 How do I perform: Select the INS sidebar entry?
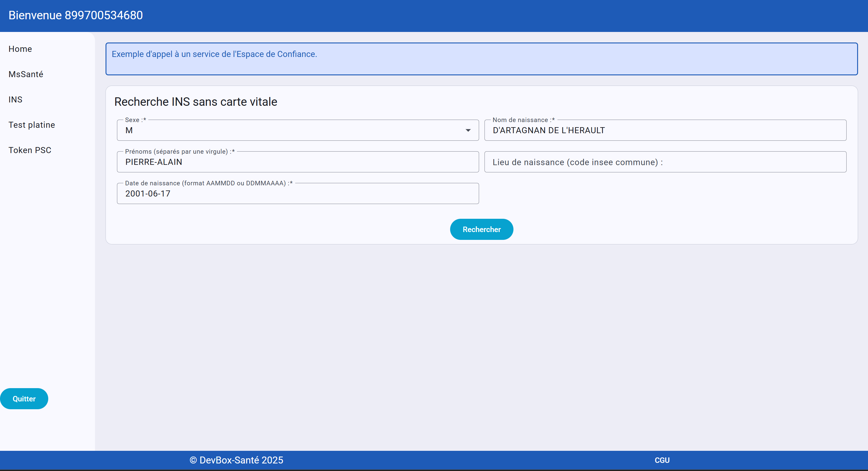tap(15, 99)
